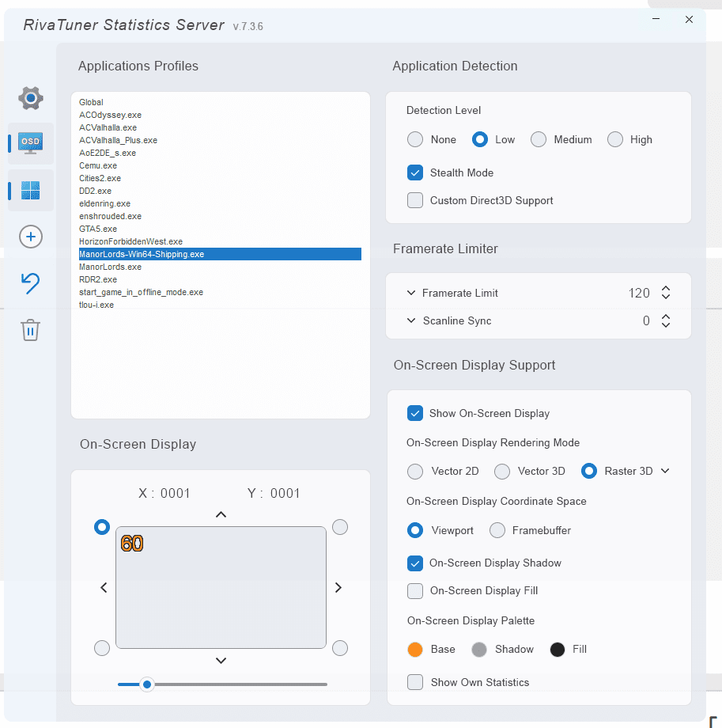Expand the Scanline Sync dropdown chevron
This screenshot has width=722, height=728.
(x=411, y=320)
